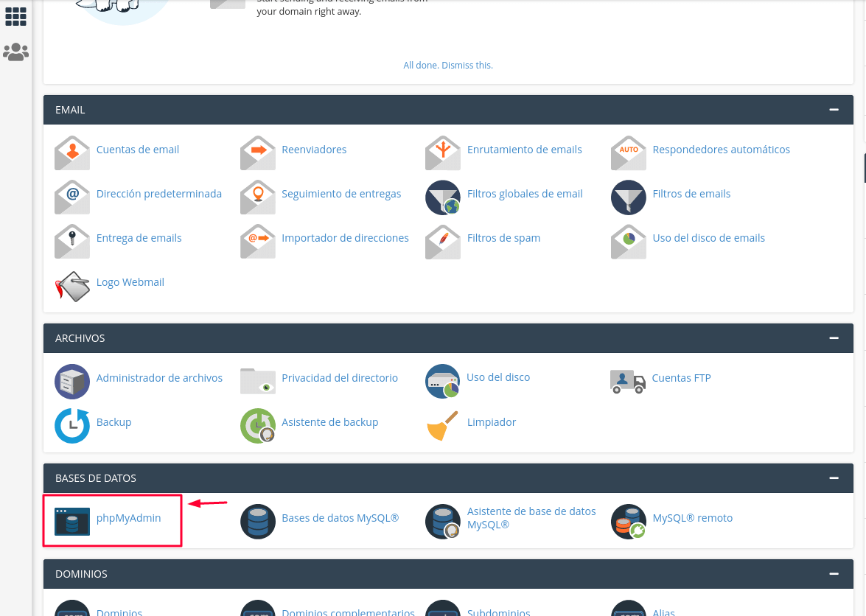
Task: Click the Administrador de archivos link
Action: pyautogui.click(x=159, y=378)
